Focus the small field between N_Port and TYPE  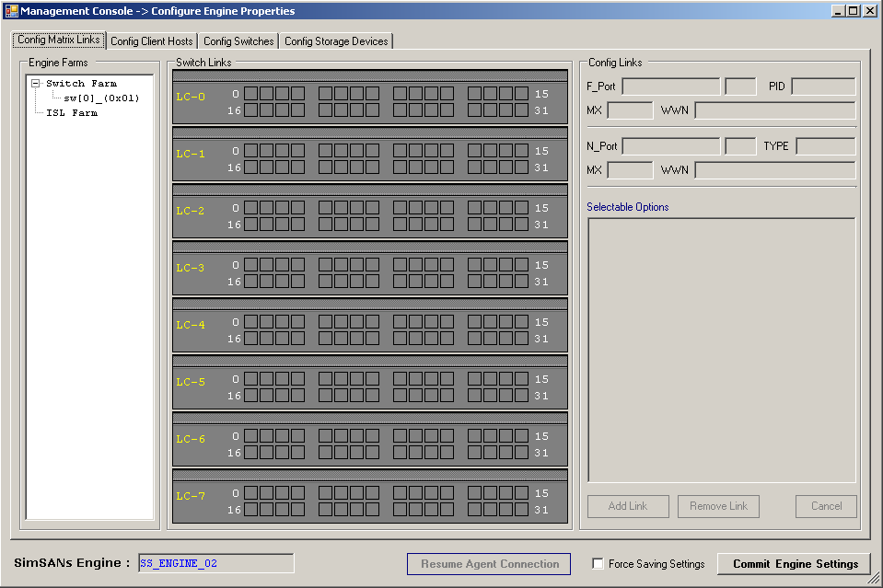(x=740, y=146)
